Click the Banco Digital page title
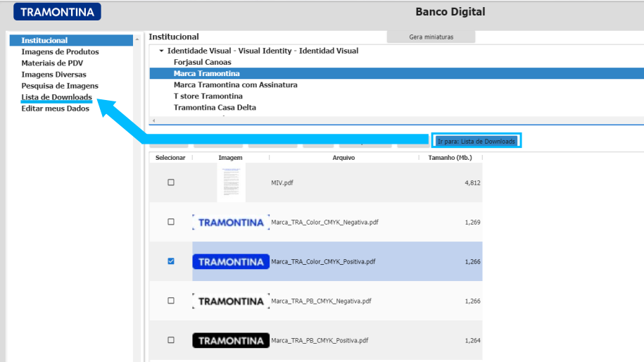Viewport: 644px width, 362px height. [x=450, y=12]
